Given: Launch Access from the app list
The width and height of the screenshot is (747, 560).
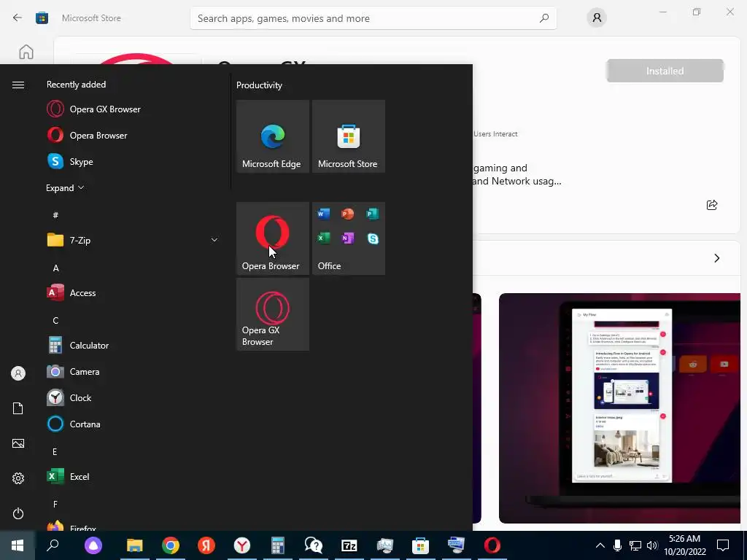Looking at the screenshot, I should click(x=133, y=293).
